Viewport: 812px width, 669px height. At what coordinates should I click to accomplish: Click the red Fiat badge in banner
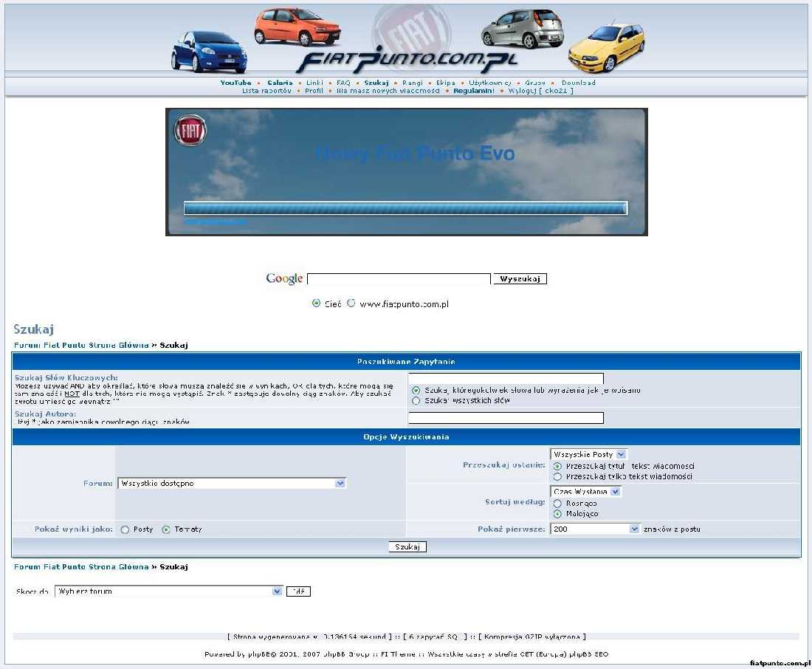tap(190, 130)
